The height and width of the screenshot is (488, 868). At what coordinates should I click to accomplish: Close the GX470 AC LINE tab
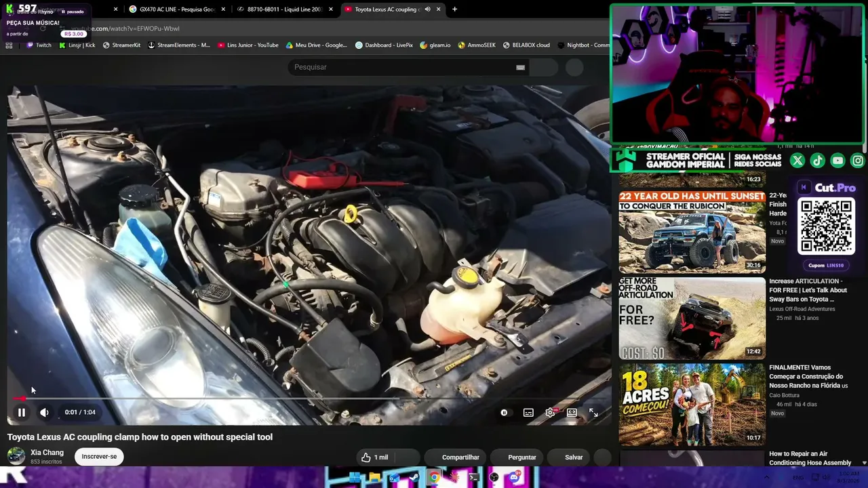click(x=223, y=9)
